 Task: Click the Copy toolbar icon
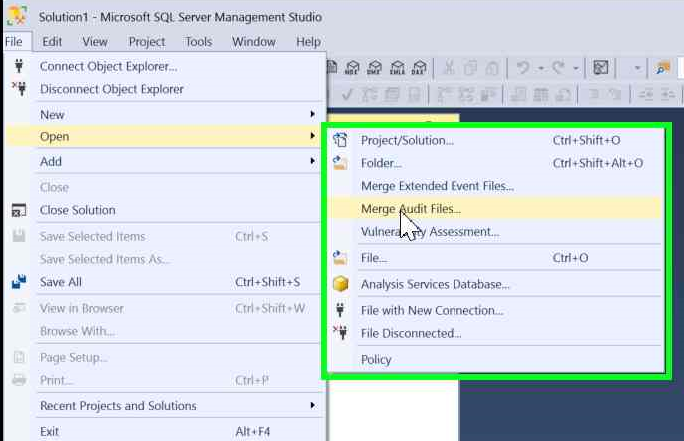click(x=470, y=68)
